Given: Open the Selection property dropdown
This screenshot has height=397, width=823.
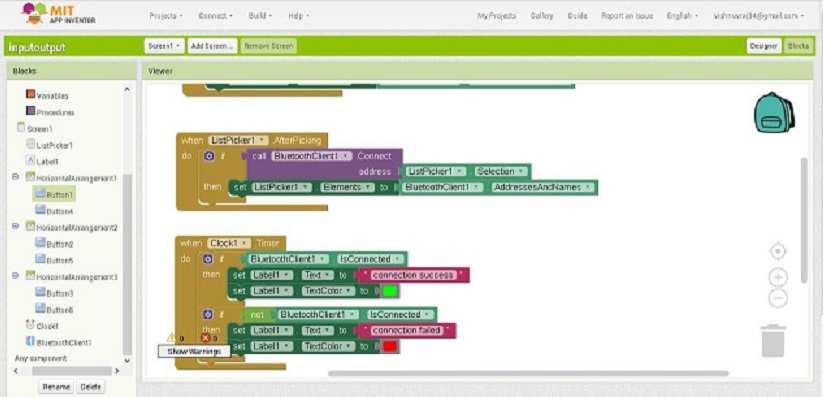Looking at the screenshot, I should (501, 172).
